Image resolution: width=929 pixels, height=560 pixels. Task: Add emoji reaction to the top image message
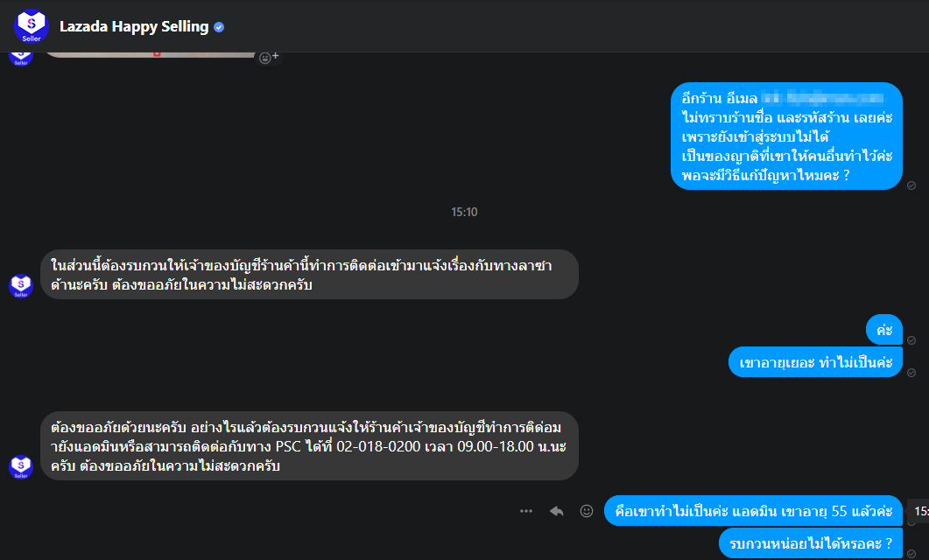(x=267, y=57)
